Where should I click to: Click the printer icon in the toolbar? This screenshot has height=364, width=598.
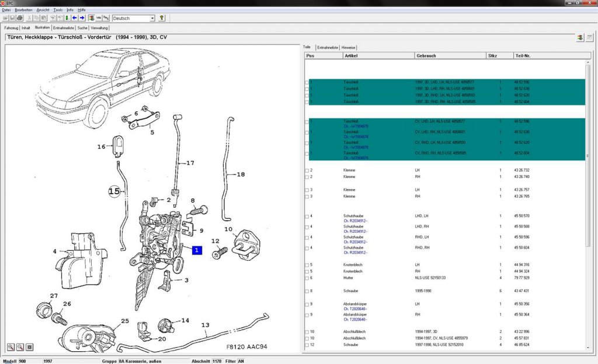tap(20, 18)
